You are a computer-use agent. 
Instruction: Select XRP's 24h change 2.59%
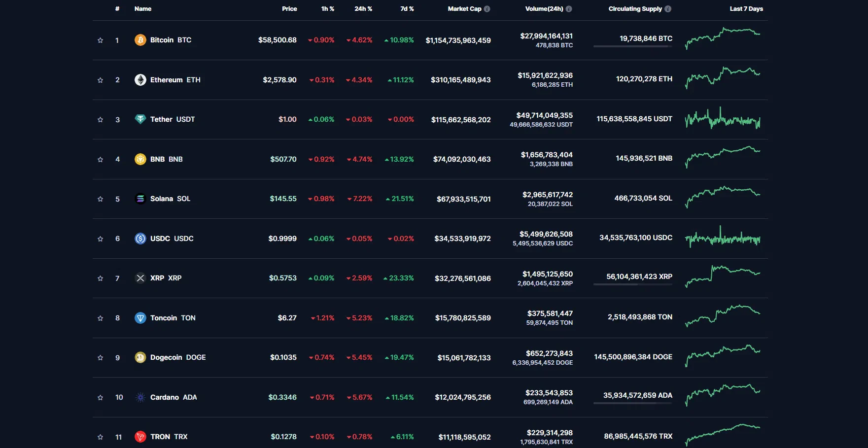point(359,278)
